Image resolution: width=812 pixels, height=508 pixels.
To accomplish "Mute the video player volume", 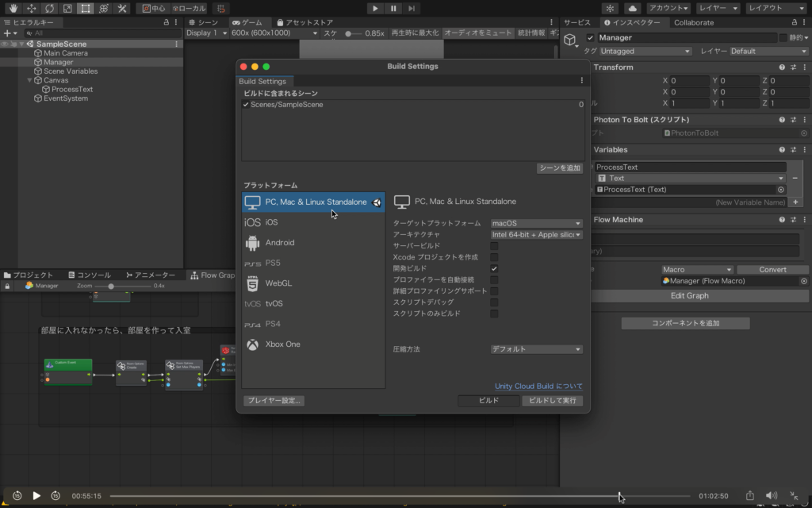I will click(x=772, y=495).
